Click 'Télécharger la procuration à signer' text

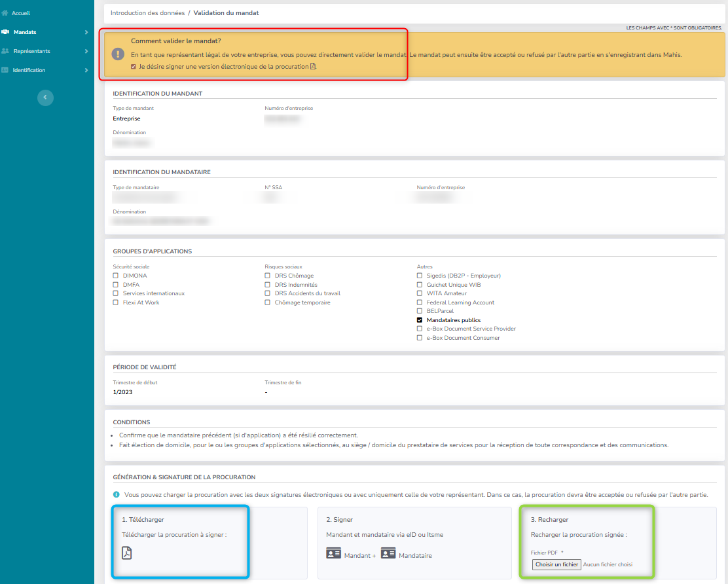174,535
